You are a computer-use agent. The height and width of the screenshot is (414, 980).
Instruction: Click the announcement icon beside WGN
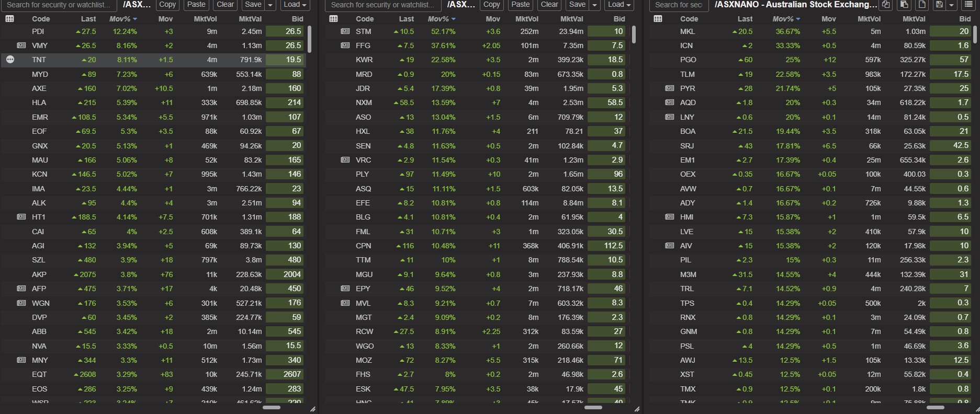21,303
